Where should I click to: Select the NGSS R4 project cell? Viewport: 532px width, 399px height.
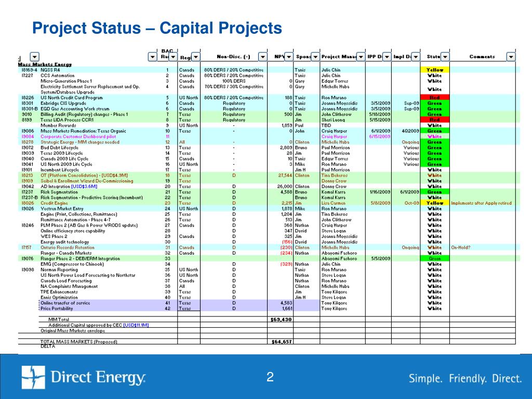pyautogui.click(x=50, y=70)
